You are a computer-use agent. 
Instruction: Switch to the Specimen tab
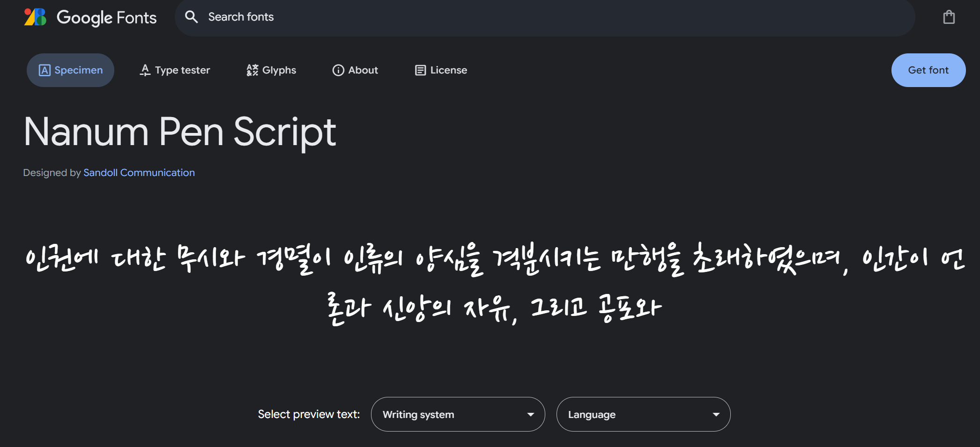pyautogui.click(x=70, y=70)
